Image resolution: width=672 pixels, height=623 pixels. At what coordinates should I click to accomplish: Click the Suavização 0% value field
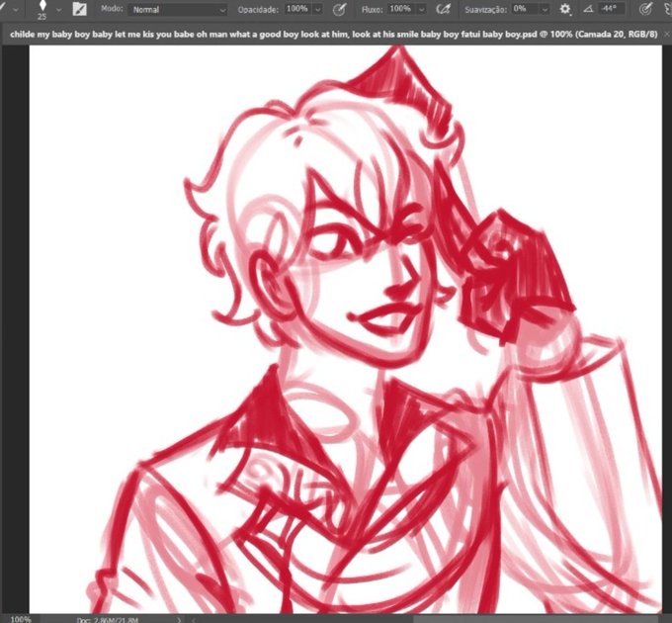coord(525,9)
